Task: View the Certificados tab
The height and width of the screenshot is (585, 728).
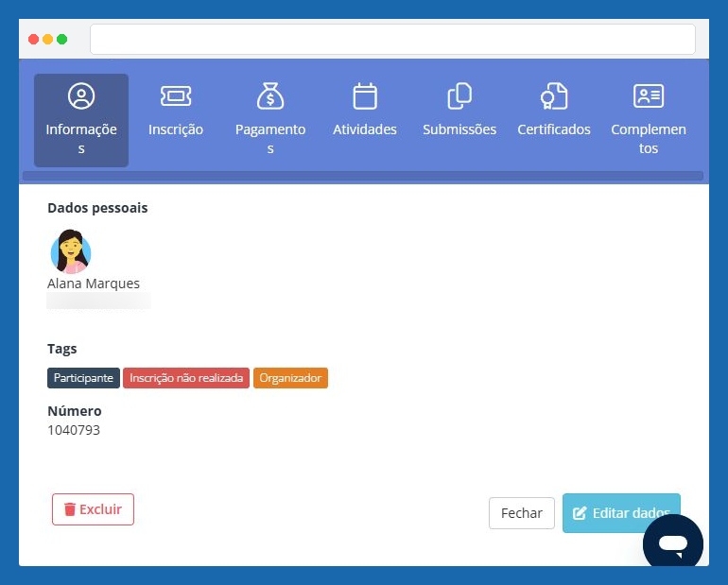Action: [554, 120]
